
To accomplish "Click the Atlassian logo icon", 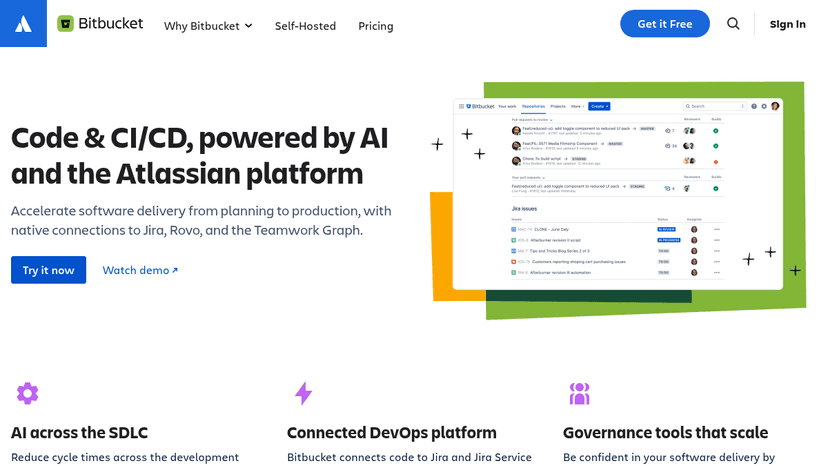I will coord(23,23).
